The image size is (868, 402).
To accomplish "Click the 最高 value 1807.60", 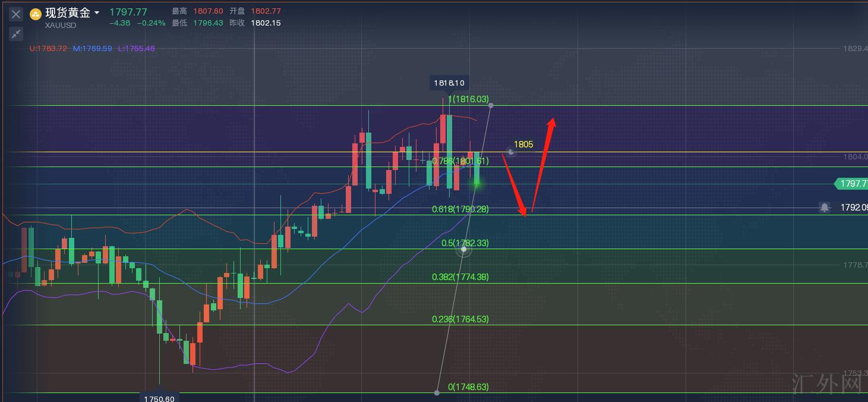I will click(x=208, y=11).
